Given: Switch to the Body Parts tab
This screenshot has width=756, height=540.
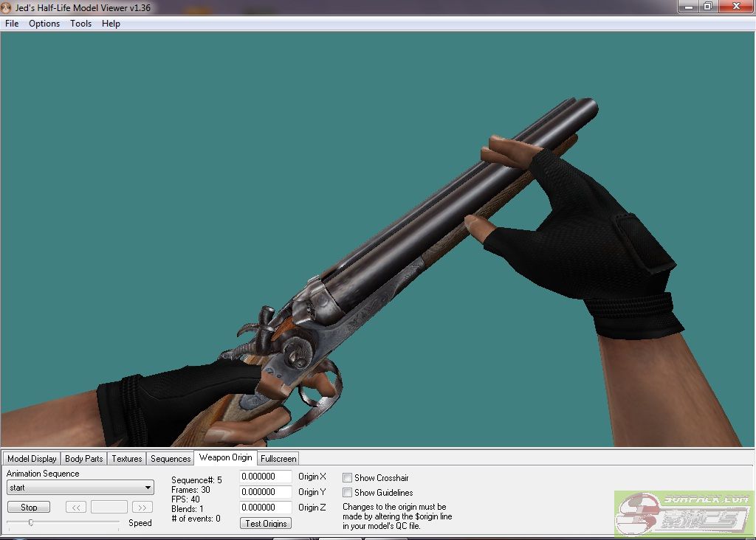Looking at the screenshot, I should (x=84, y=459).
